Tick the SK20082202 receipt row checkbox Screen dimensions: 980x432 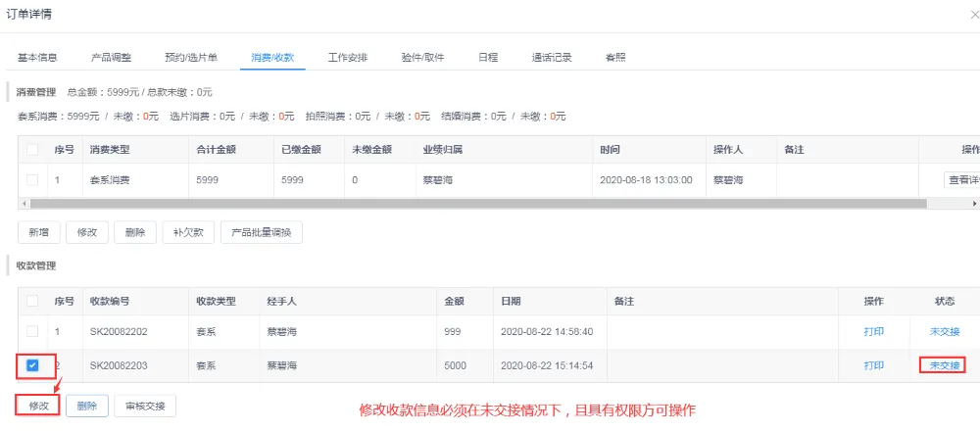32,332
